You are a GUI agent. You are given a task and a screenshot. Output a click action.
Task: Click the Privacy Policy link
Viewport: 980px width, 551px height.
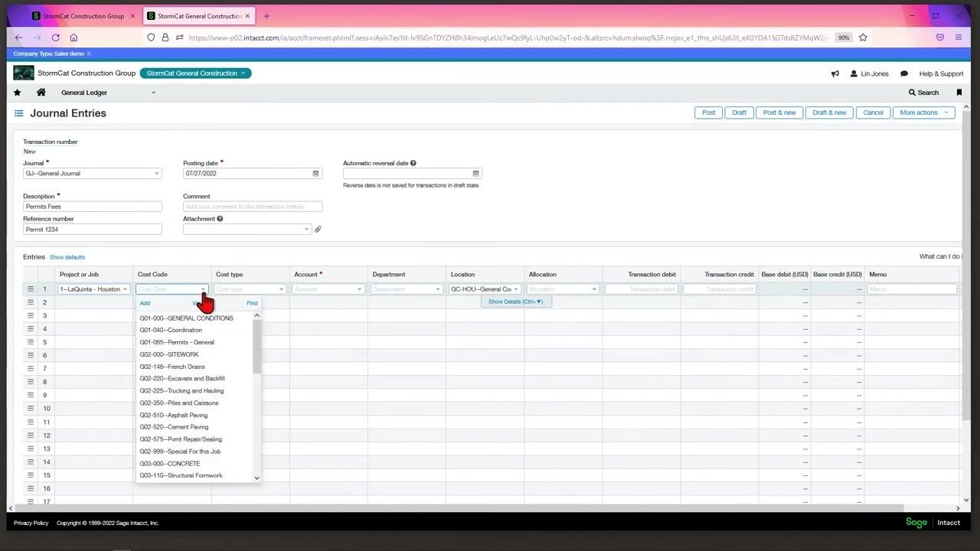point(31,523)
